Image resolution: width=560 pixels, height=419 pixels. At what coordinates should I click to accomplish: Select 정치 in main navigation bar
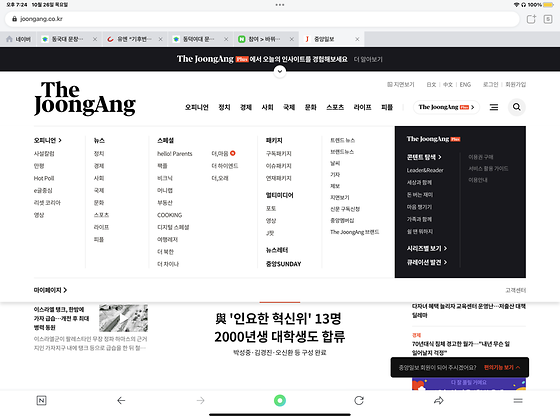coord(224,107)
